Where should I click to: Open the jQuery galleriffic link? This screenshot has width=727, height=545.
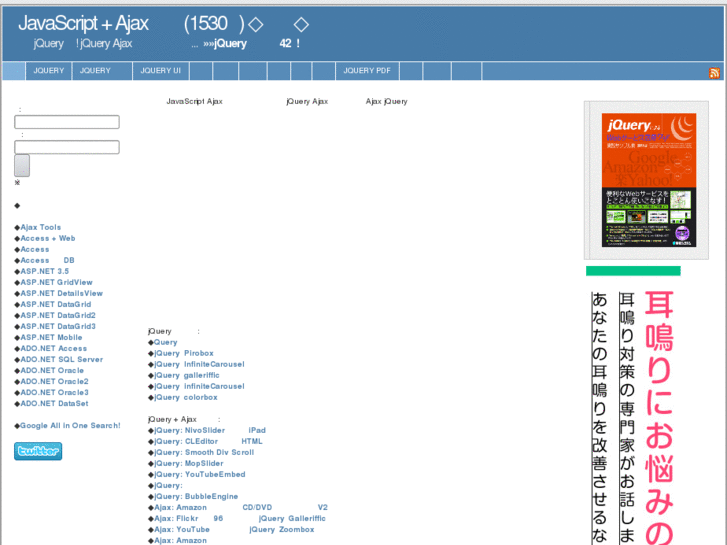(x=186, y=376)
